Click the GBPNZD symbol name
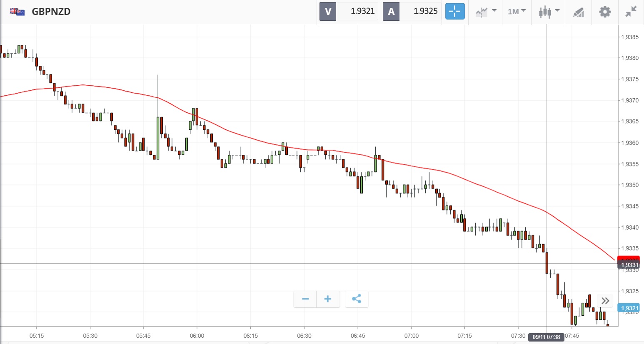This screenshot has width=644, height=344. [51, 11]
